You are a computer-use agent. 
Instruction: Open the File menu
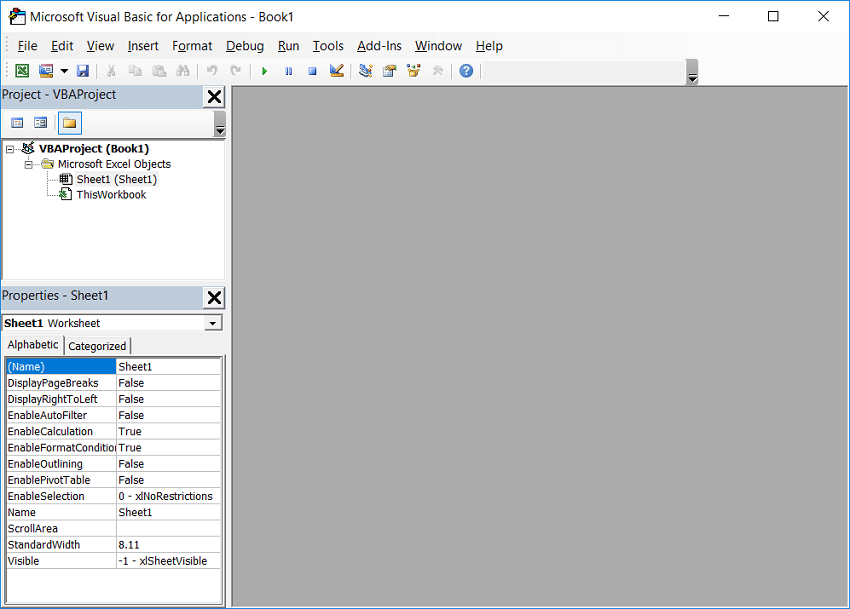click(27, 46)
